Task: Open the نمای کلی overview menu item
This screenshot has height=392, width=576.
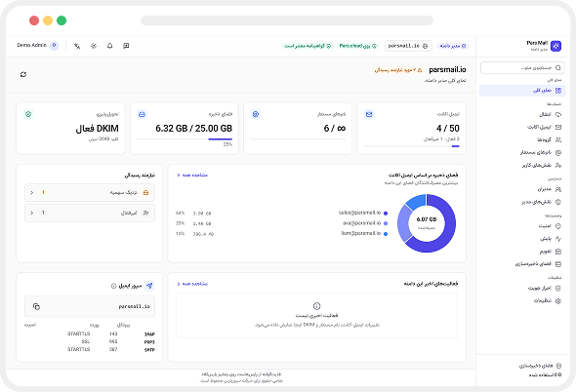Action: click(522, 91)
